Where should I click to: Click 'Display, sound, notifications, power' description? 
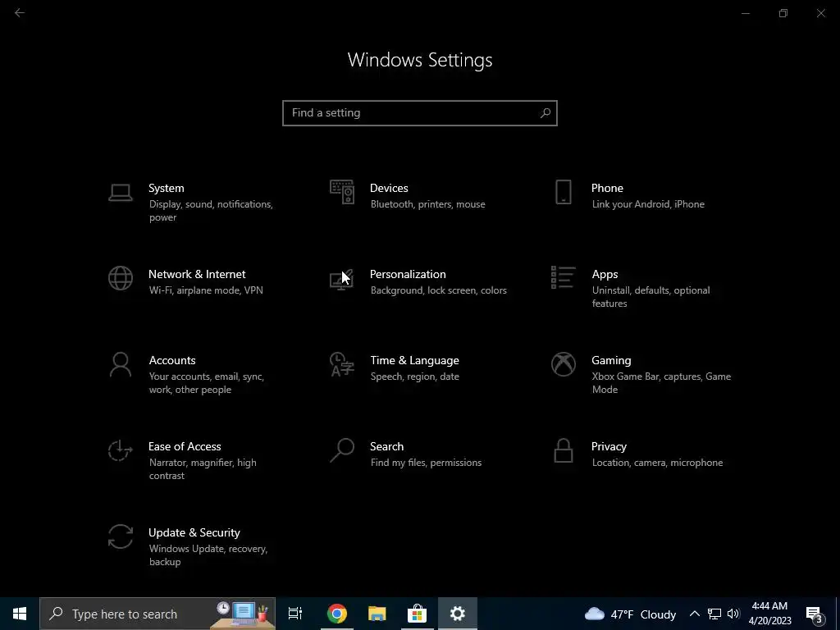(x=211, y=211)
